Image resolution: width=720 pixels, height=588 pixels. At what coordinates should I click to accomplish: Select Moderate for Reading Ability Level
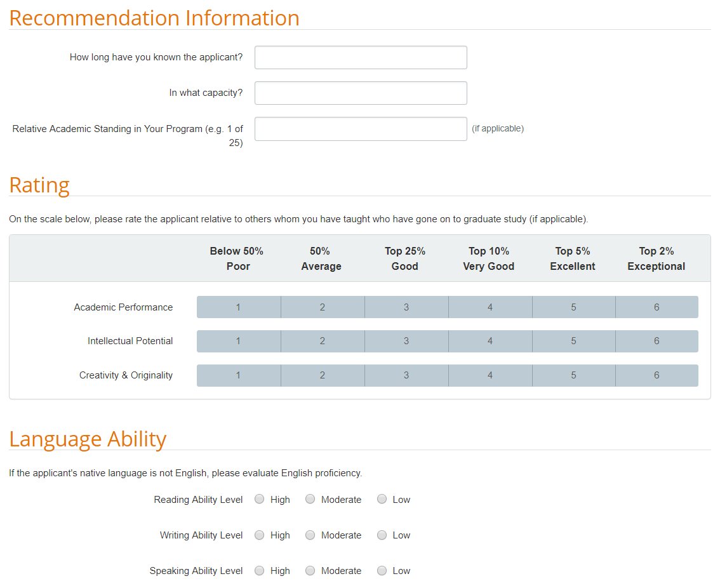point(310,499)
